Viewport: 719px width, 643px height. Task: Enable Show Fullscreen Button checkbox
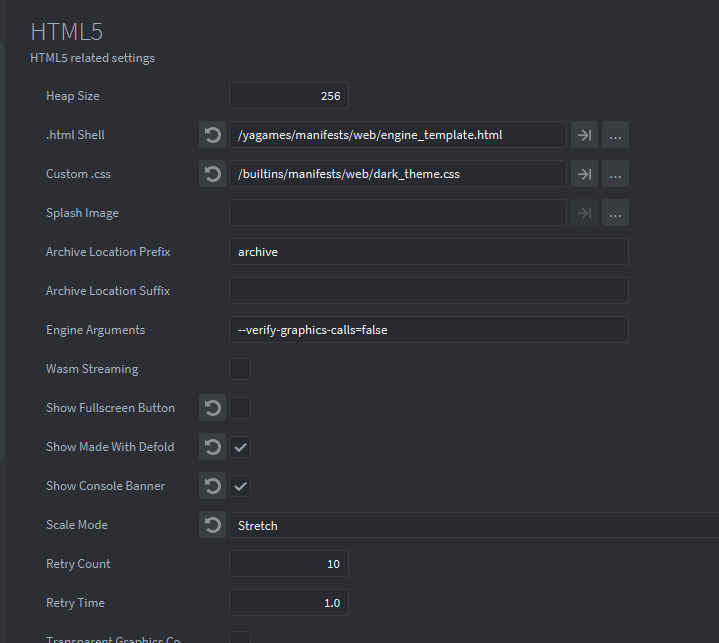click(240, 408)
